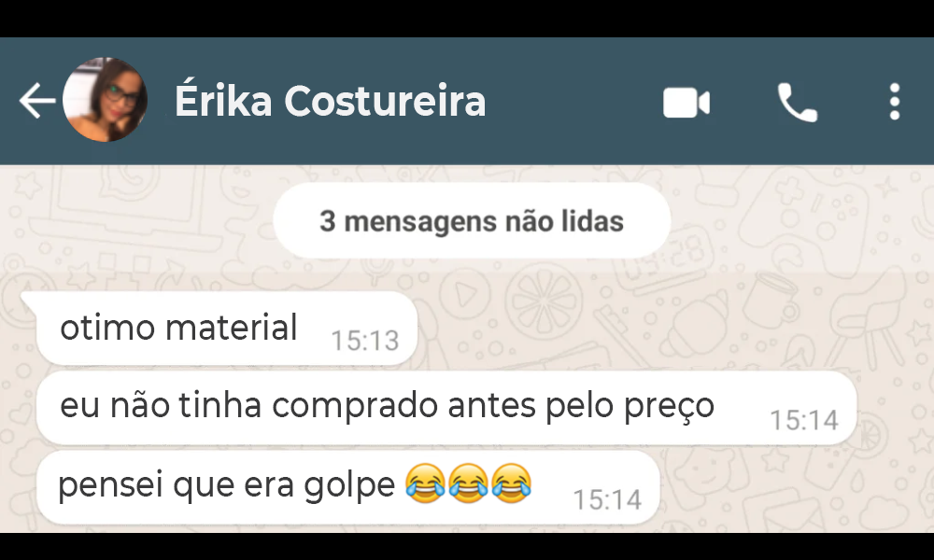Select the 'eu não tinha comprado antes' message

446,408
